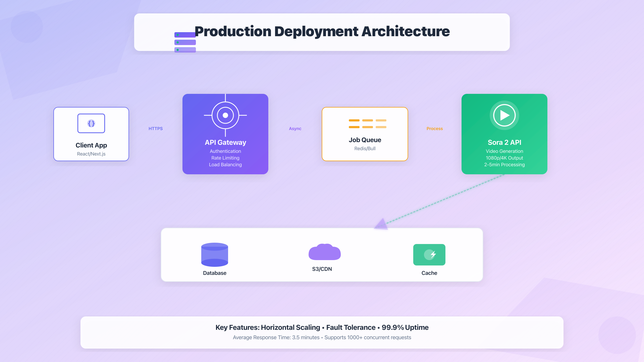Viewport: 644px width, 362px height.
Task: Open the Client App node
Action: click(91, 134)
